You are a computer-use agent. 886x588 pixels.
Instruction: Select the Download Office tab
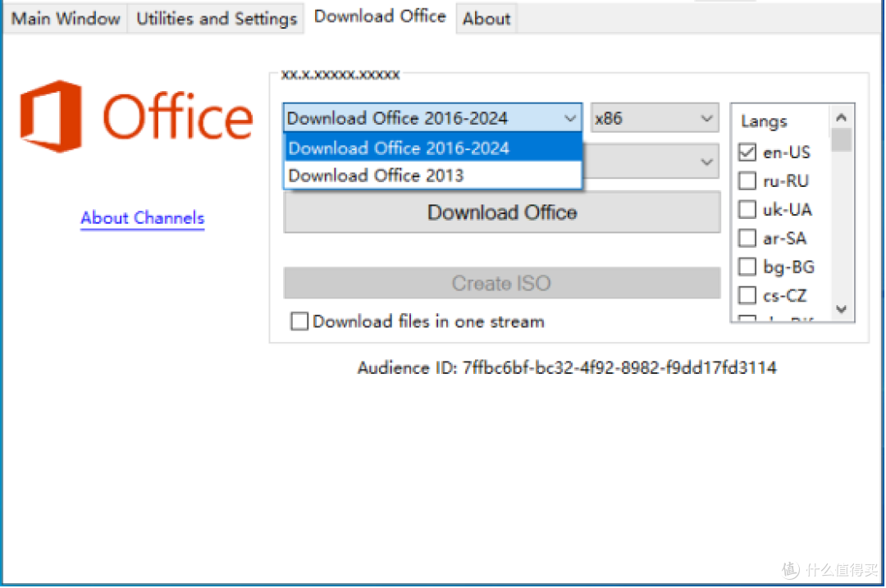point(380,17)
